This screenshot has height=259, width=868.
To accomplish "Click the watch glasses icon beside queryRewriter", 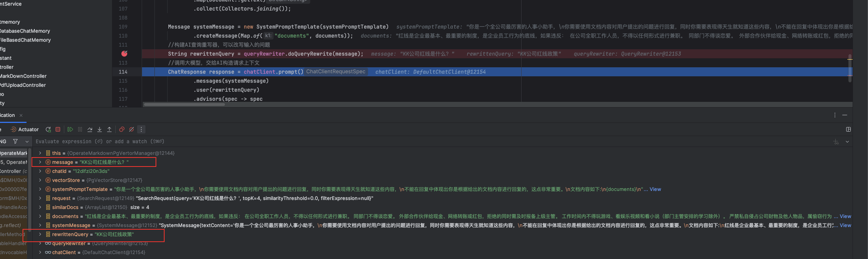I will [x=48, y=243].
